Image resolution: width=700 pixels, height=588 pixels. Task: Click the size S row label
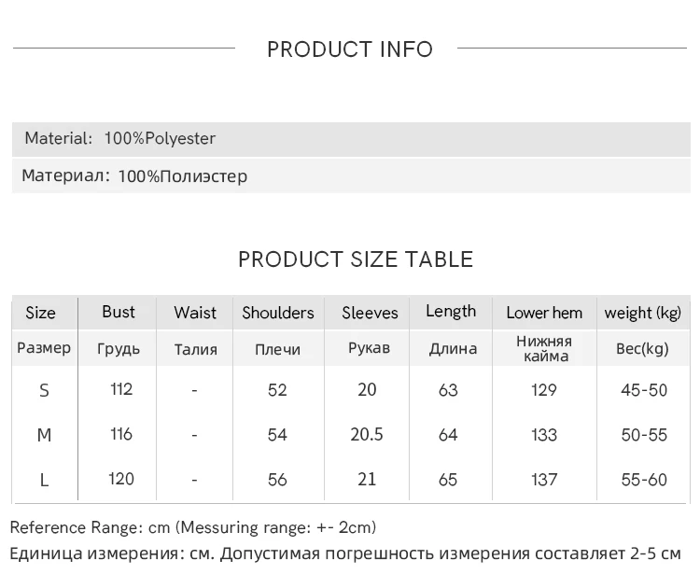44,390
